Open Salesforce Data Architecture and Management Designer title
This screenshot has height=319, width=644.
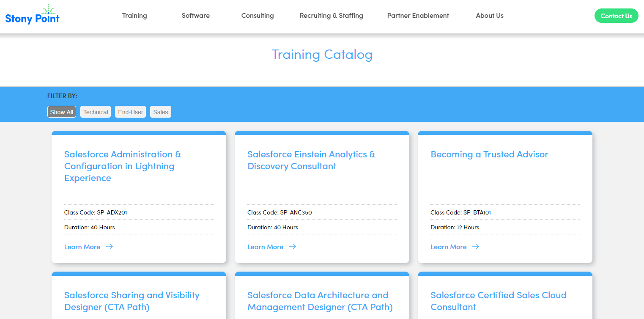coord(320,301)
